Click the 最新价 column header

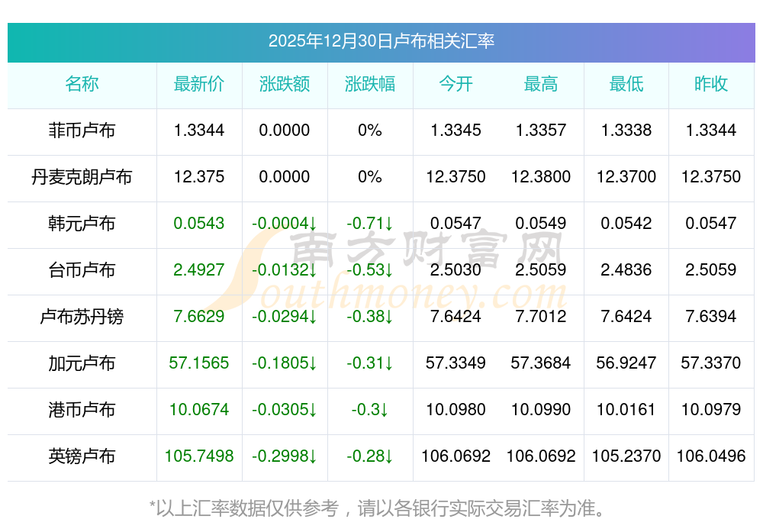pos(199,84)
